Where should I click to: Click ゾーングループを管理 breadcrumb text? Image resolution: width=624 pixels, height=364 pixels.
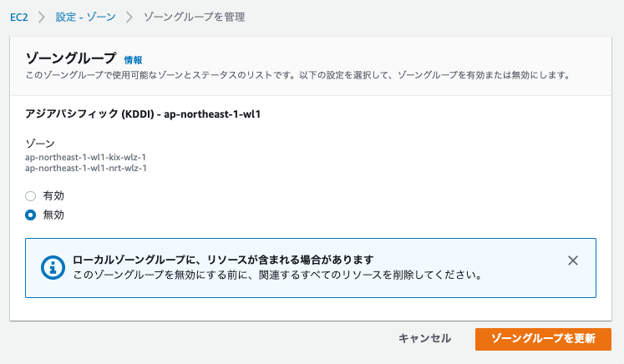tap(194, 17)
